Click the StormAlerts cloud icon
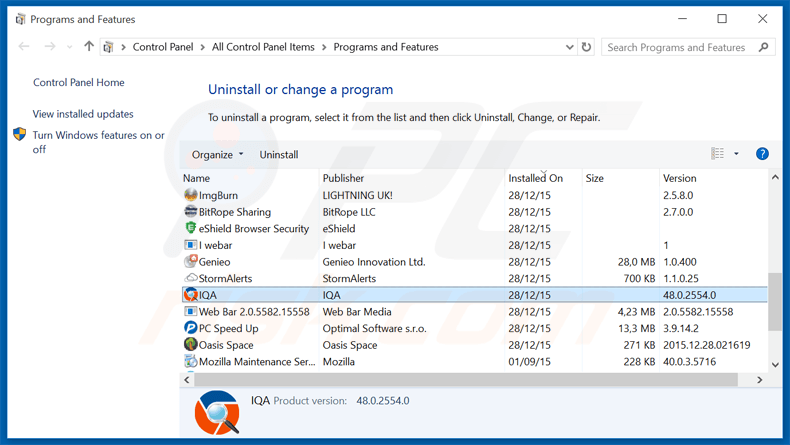This screenshot has width=790, height=445. 190,278
